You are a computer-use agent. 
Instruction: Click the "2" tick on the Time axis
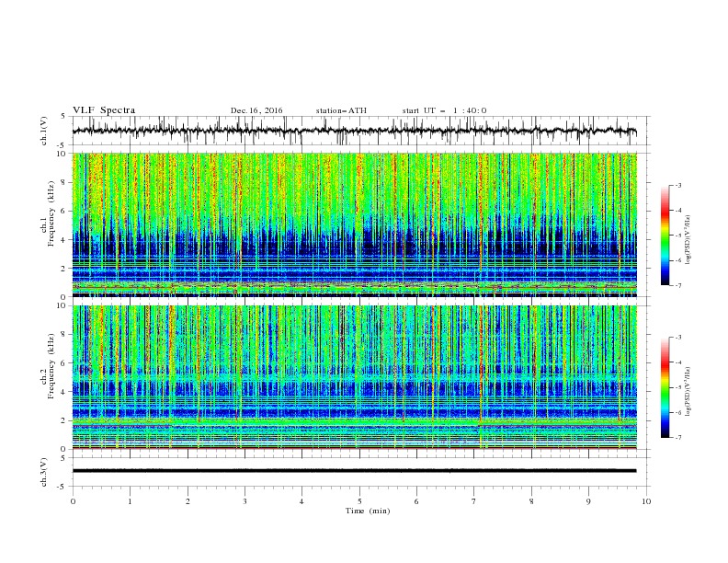(x=188, y=501)
